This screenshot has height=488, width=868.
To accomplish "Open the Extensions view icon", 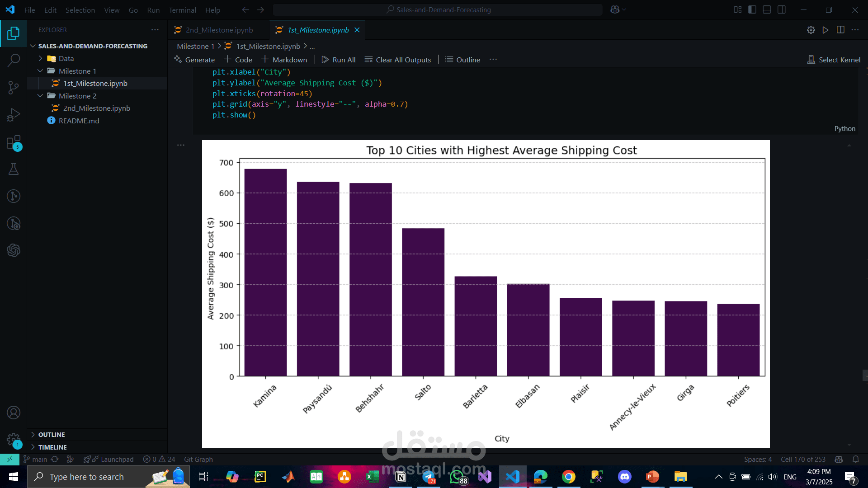I will pos(14,142).
